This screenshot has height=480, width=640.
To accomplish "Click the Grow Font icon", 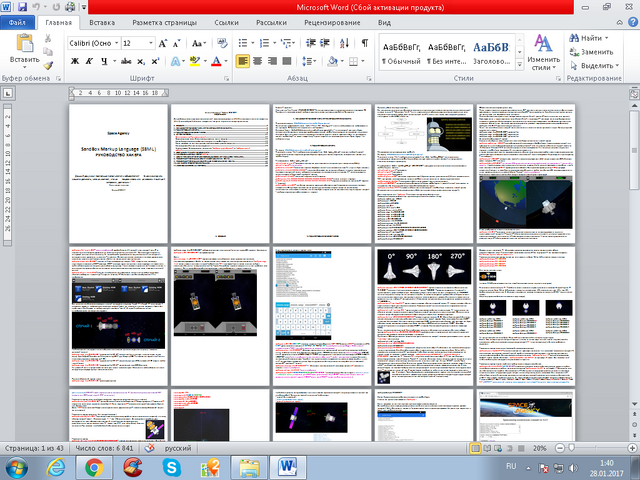I will pyautogui.click(x=162, y=43).
